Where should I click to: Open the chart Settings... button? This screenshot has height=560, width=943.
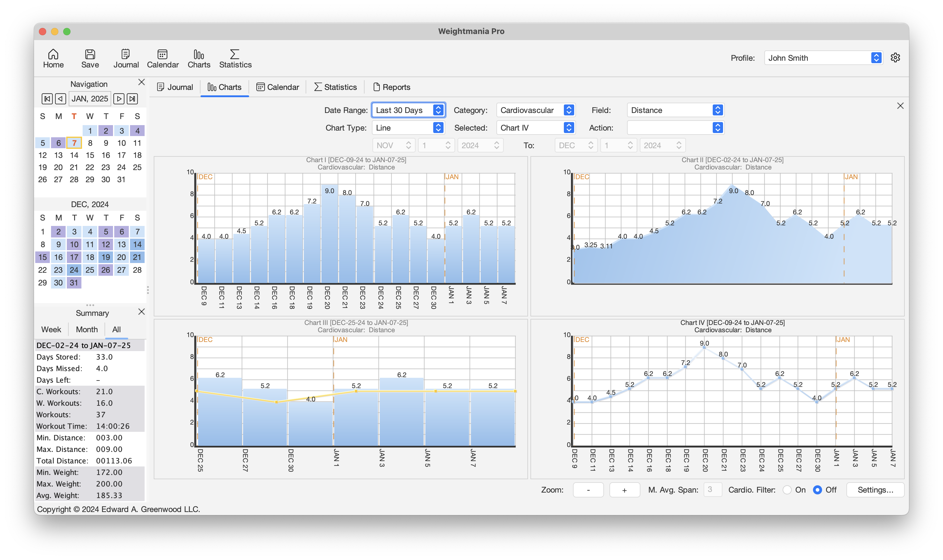click(875, 490)
